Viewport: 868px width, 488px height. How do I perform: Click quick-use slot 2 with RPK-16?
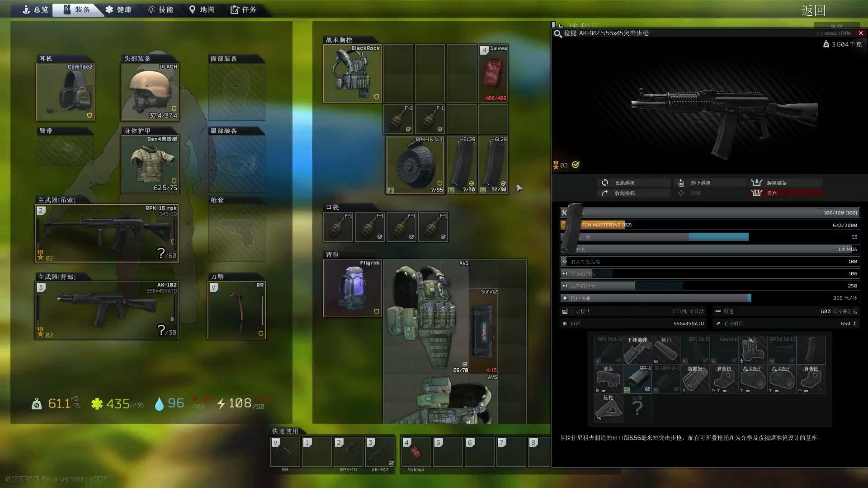pyautogui.click(x=349, y=451)
